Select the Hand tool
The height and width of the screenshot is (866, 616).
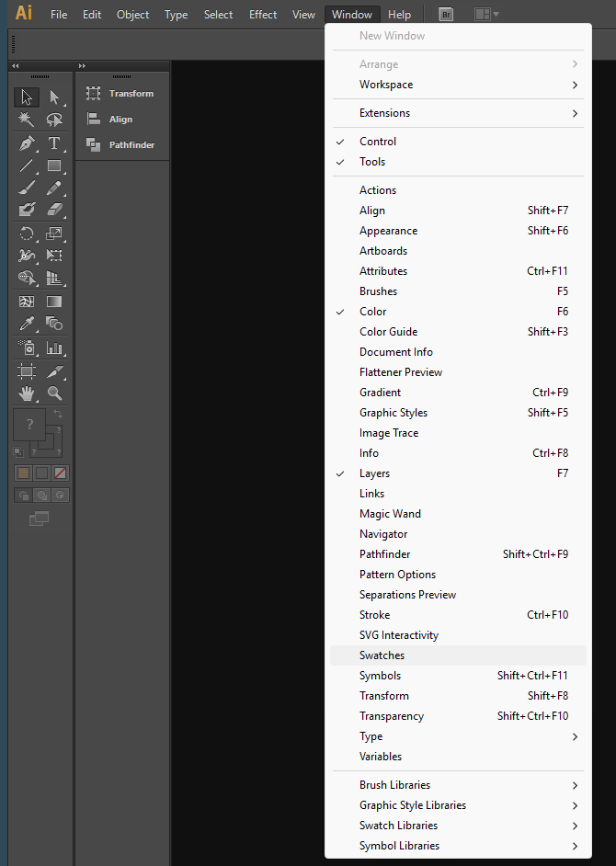[27, 393]
